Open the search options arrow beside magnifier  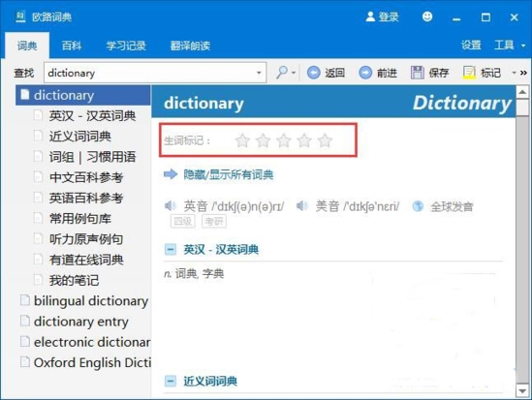tap(294, 73)
